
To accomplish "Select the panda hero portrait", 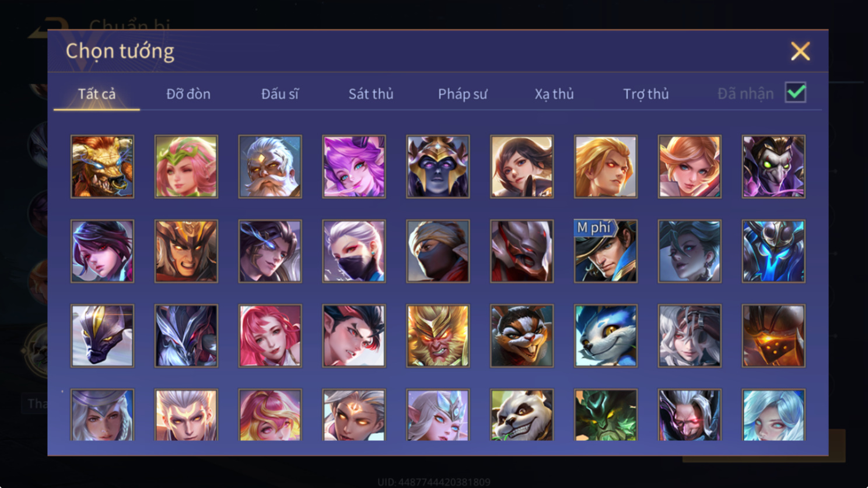I will 522,415.
